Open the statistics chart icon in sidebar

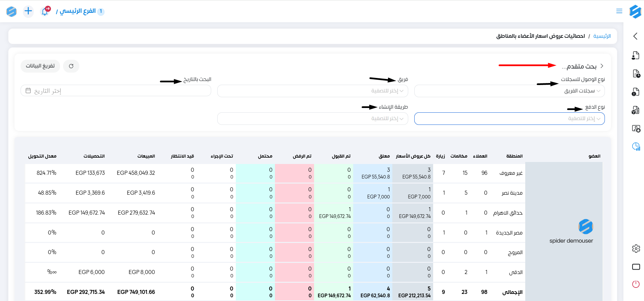coord(636,146)
